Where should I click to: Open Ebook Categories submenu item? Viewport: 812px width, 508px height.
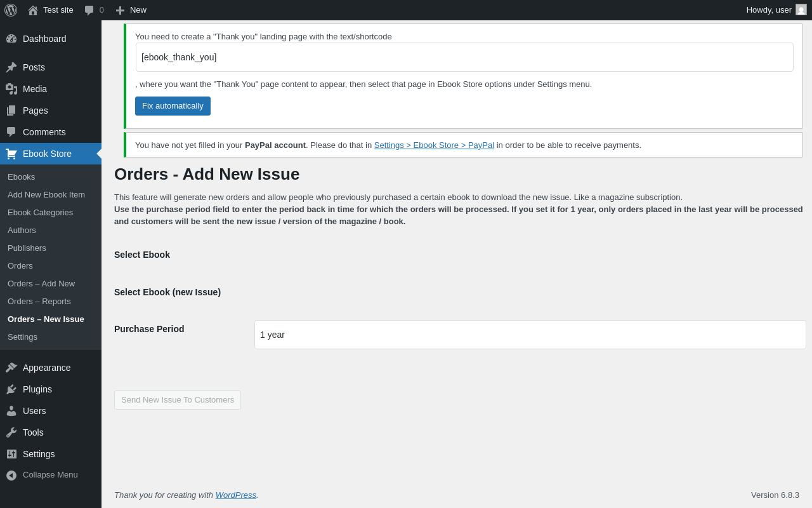(41, 213)
